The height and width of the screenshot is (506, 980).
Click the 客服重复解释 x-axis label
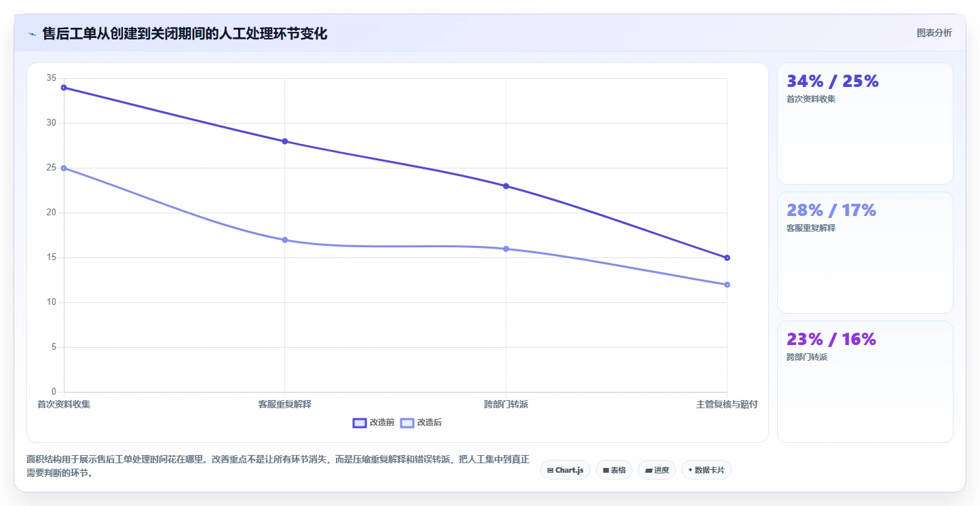[285, 404]
